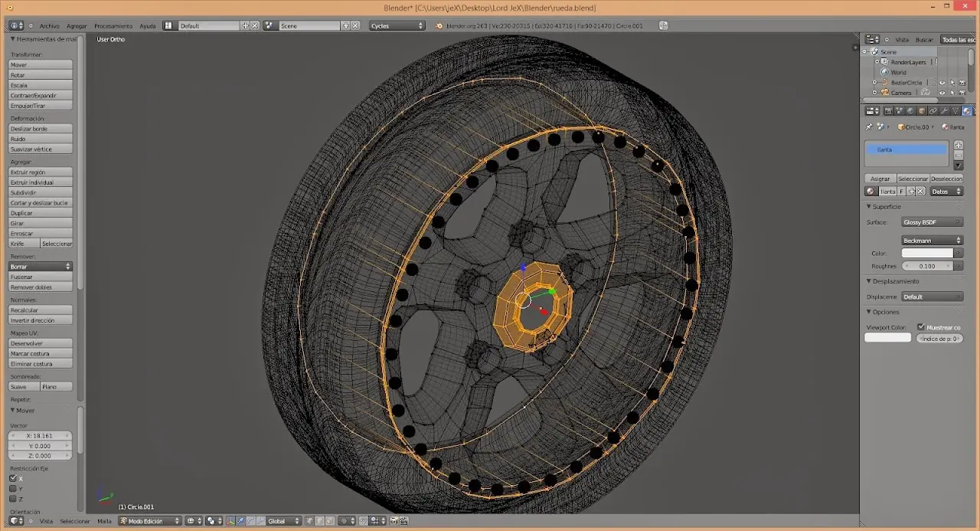Add a new screen layout with plus

pos(246,25)
